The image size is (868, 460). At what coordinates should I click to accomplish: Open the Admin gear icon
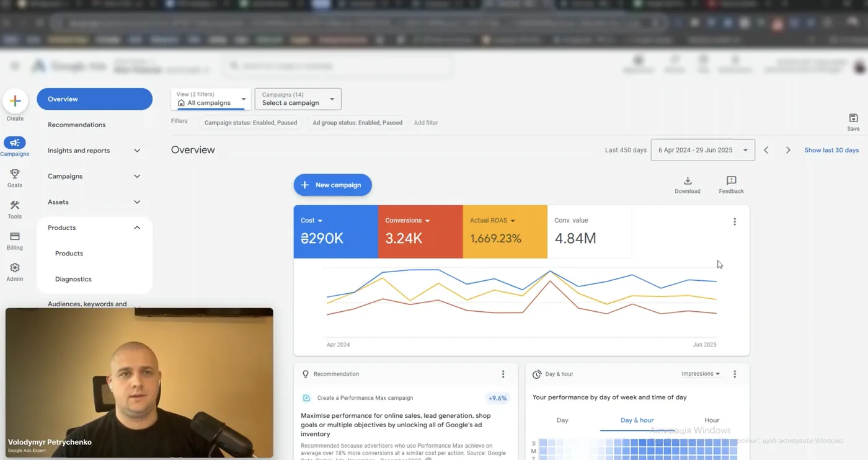click(x=15, y=268)
